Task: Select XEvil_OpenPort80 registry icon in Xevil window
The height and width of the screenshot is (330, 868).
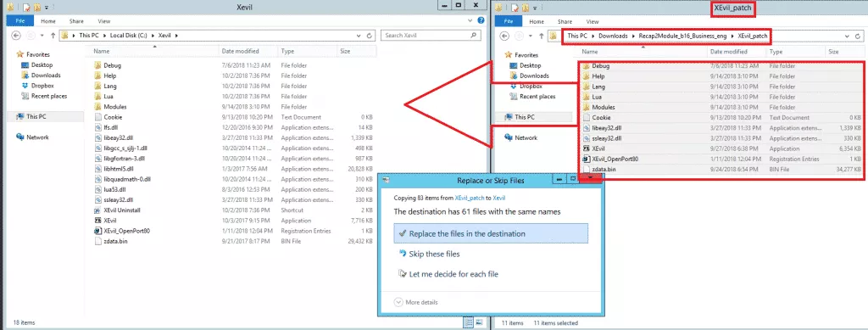Action: click(x=97, y=231)
